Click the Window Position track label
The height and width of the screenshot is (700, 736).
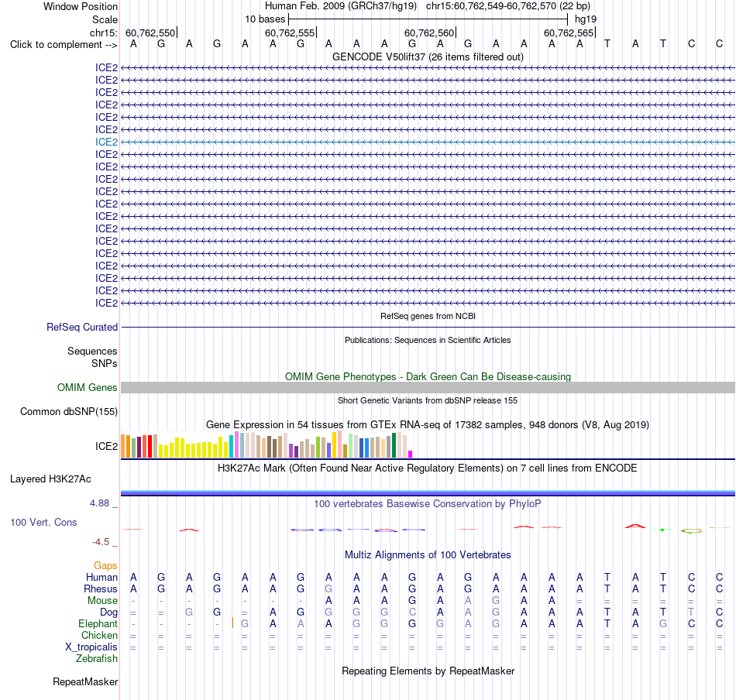[x=81, y=6]
